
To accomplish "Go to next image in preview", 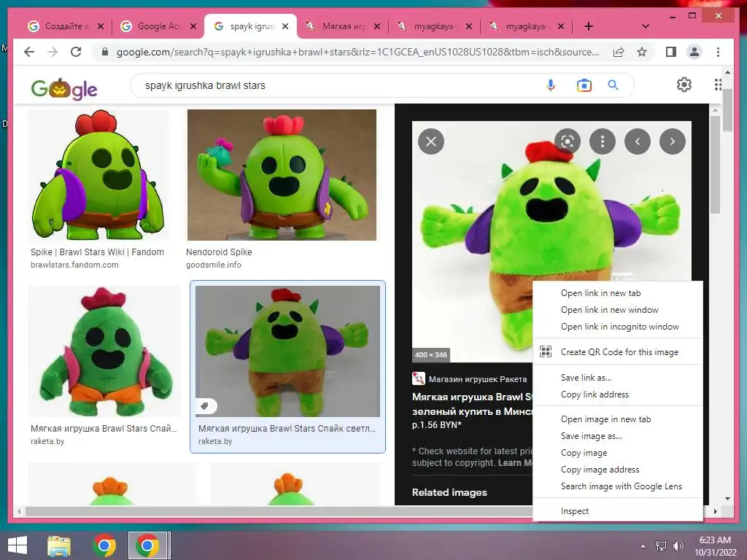I will tap(672, 141).
